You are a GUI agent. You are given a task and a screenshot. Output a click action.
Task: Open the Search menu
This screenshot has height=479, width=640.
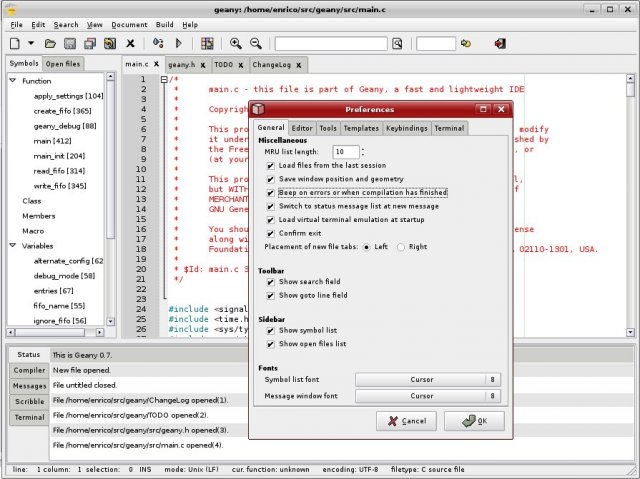(x=66, y=25)
